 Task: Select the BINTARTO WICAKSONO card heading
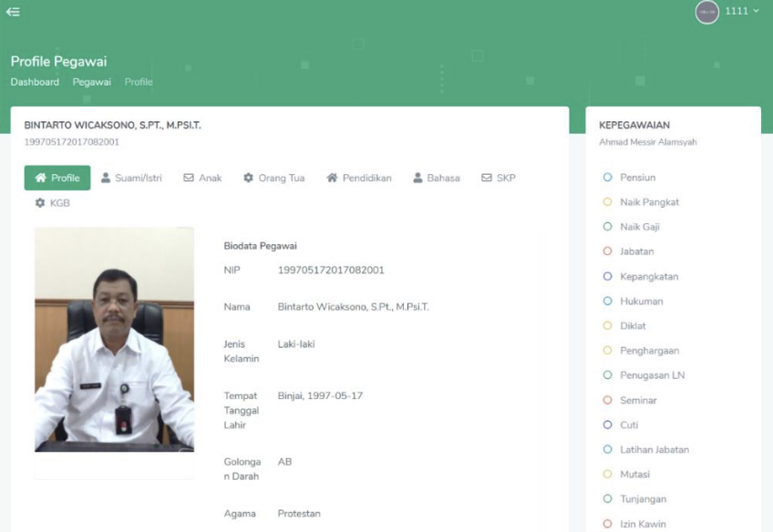click(x=112, y=125)
